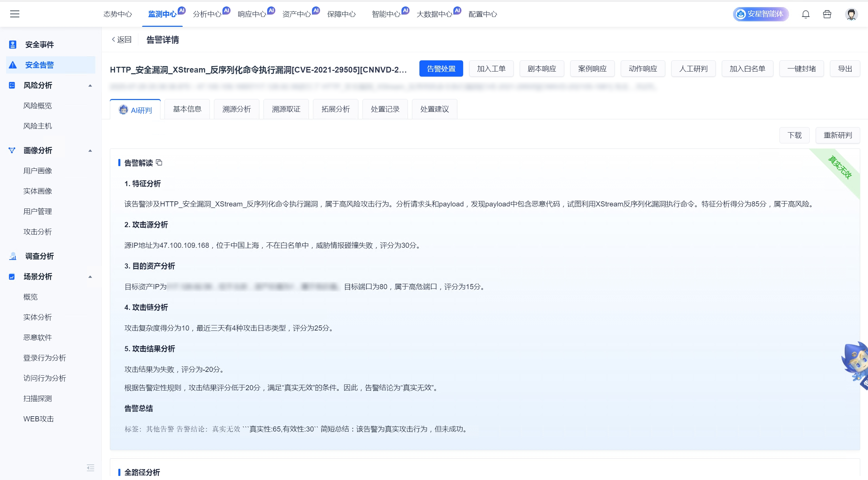Image resolution: width=868 pixels, height=480 pixels.
Task: Switch to the 基本信息 tab
Action: [x=187, y=109]
